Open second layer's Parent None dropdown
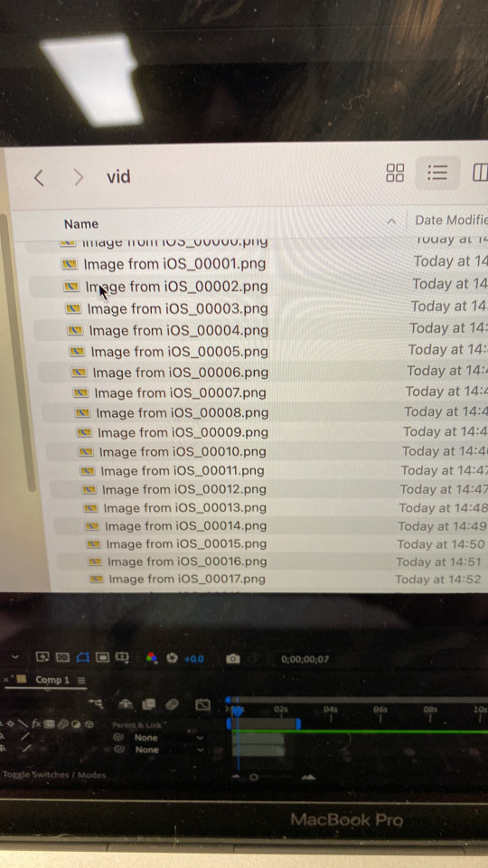The width and height of the screenshot is (488, 868). pyautogui.click(x=168, y=750)
